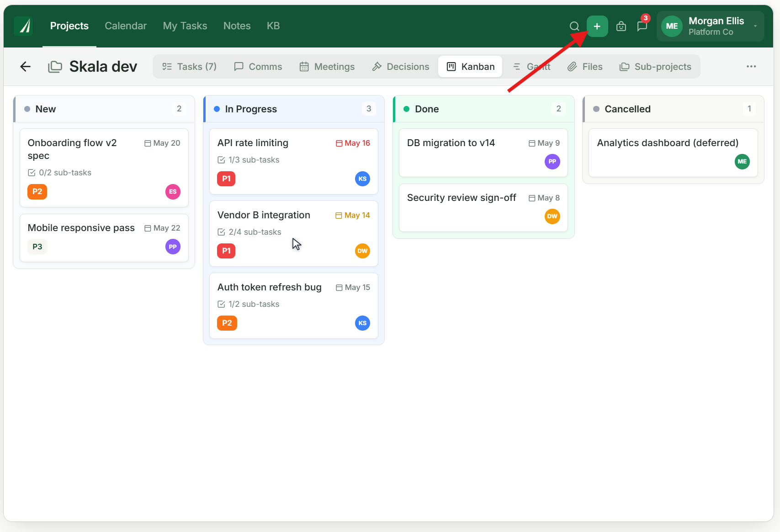Click the PP avatar on DB migration card
The image size is (780, 532).
[x=552, y=162]
